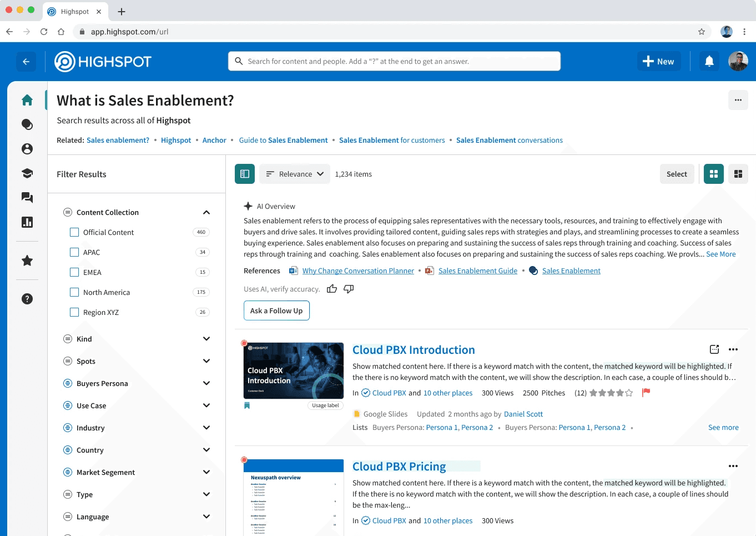Image resolution: width=756 pixels, height=536 pixels.
Task: Open the analytics bar chart icon
Action: pos(27,222)
